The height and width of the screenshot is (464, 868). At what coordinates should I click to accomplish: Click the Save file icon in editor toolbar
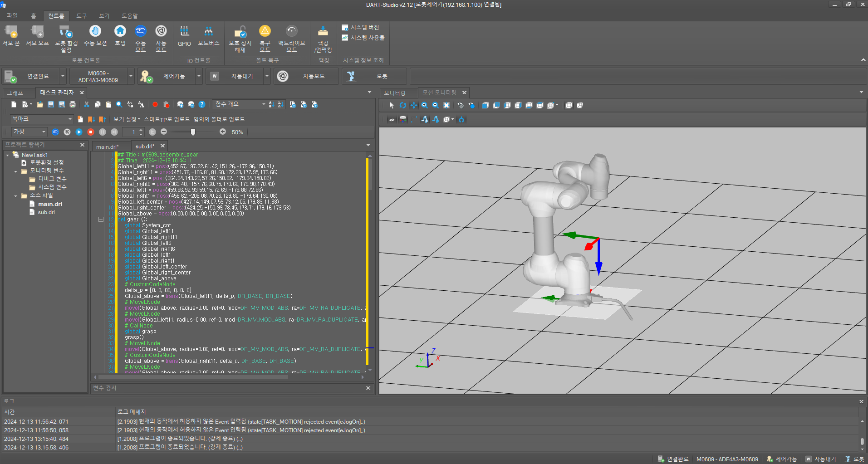pyautogui.click(x=51, y=105)
